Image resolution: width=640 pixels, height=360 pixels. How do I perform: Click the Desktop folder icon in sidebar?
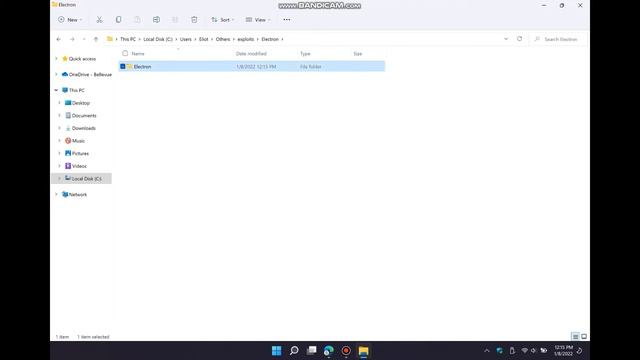click(68, 103)
